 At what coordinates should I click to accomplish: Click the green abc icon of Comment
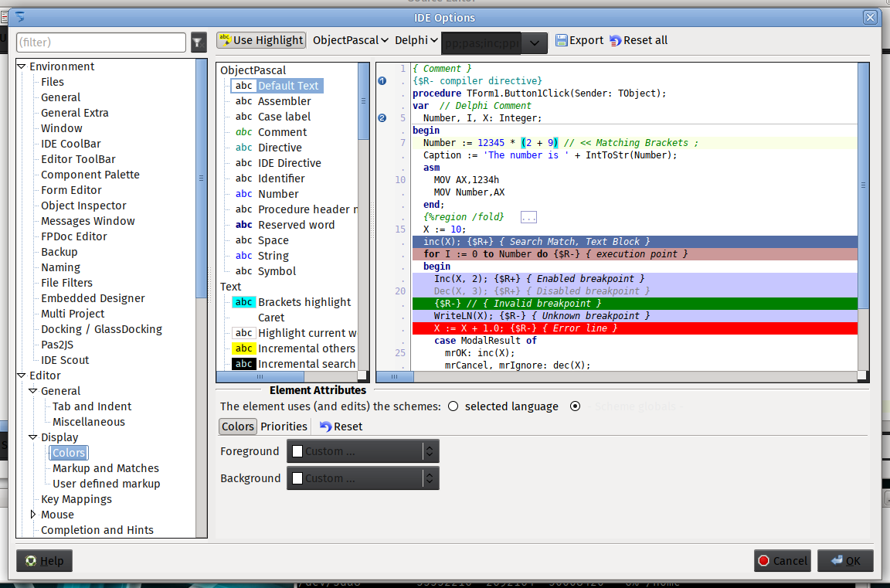point(243,131)
